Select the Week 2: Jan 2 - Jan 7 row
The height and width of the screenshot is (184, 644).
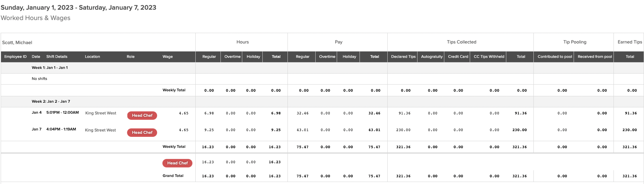pyautogui.click(x=322, y=102)
